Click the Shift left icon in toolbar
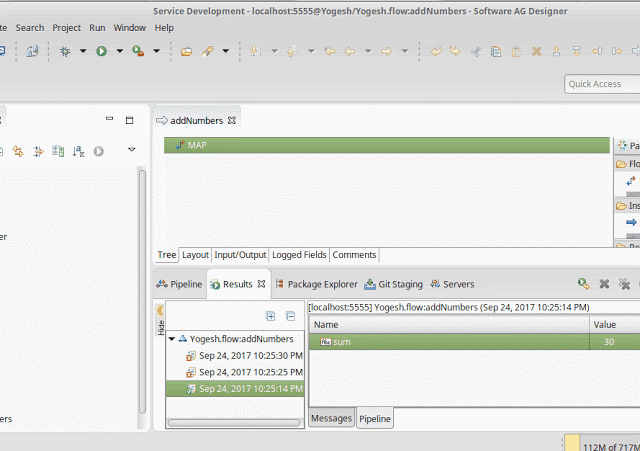The height and width of the screenshot is (451, 640). click(596, 51)
